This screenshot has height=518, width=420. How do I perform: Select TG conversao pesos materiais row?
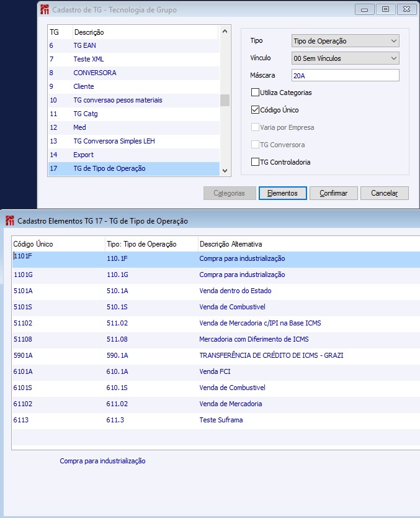[x=134, y=100]
